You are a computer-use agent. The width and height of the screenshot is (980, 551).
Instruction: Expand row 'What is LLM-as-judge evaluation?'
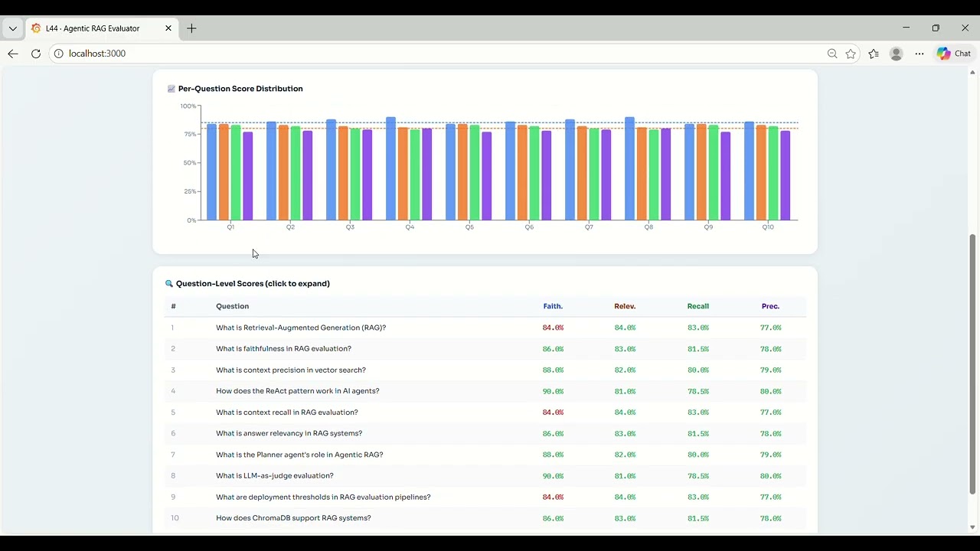point(485,476)
